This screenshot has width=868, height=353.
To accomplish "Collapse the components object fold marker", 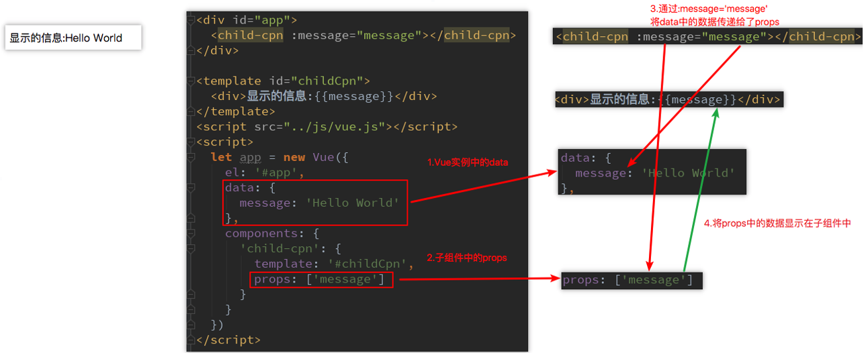I will [192, 234].
